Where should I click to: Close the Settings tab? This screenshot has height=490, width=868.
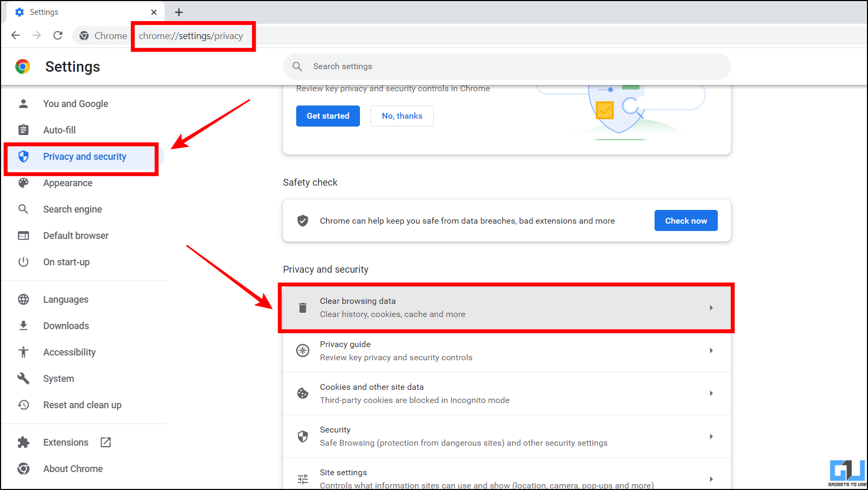pyautogui.click(x=154, y=12)
